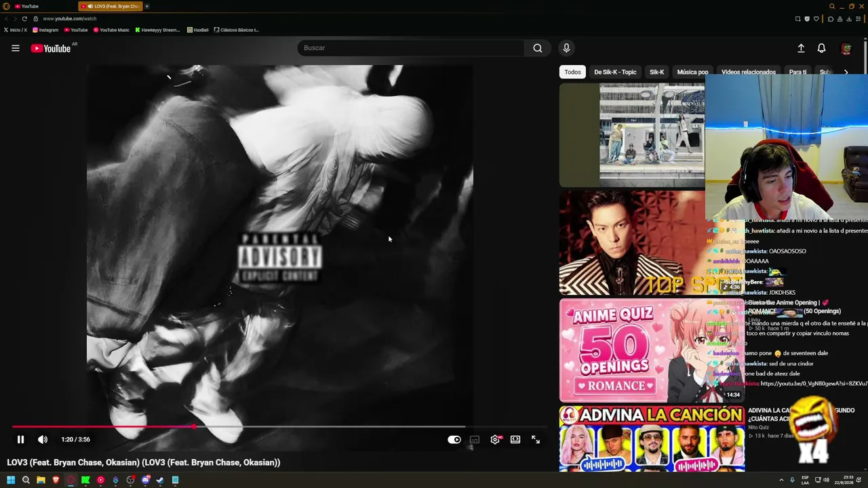Open the Windows Start menu
The height and width of the screenshot is (488, 868).
point(11,481)
